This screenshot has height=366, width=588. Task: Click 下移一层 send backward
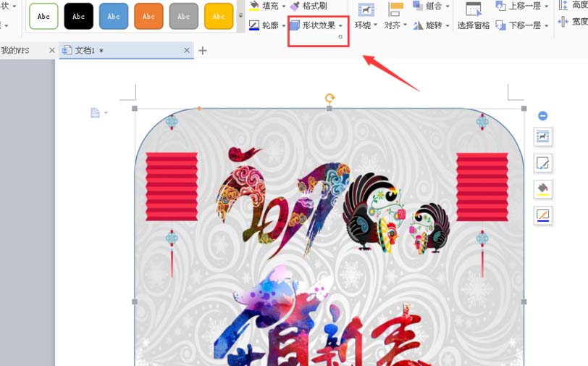pyautogui.click(x=518, y=25)
